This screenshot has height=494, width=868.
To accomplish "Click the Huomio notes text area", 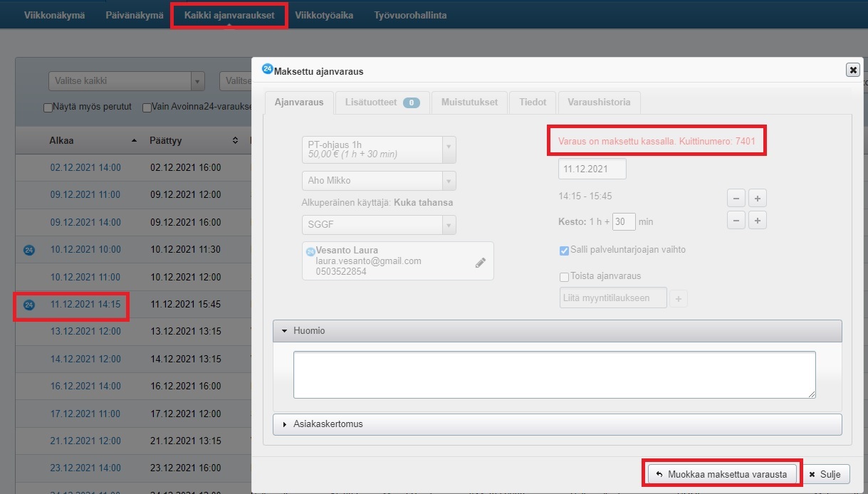I will [x=554, y=374].
